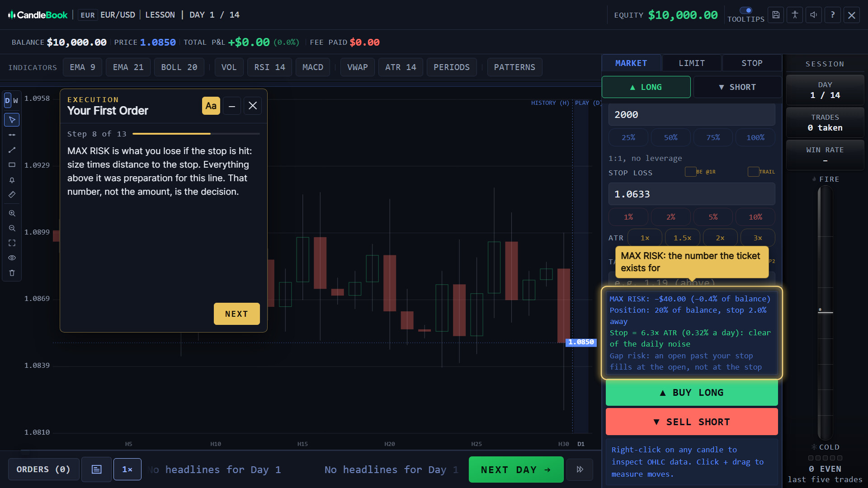The image size is (868, 488).
Task: Click the BUY LONG button
Action: pos(692,393)
